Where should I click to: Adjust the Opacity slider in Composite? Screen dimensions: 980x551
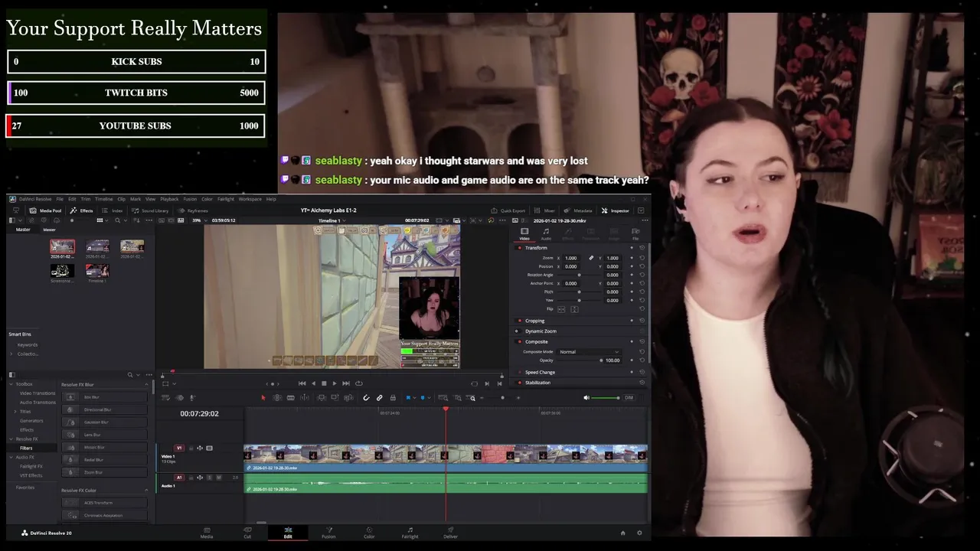[579, 360]
